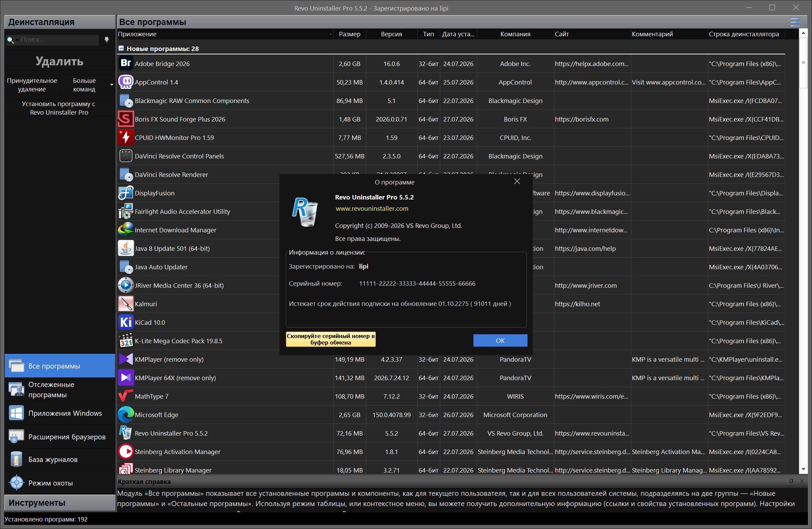Click OK in the О программе dialog
Image resolution: width=812 pixels, height=529 pixels.
coord(500,340)
